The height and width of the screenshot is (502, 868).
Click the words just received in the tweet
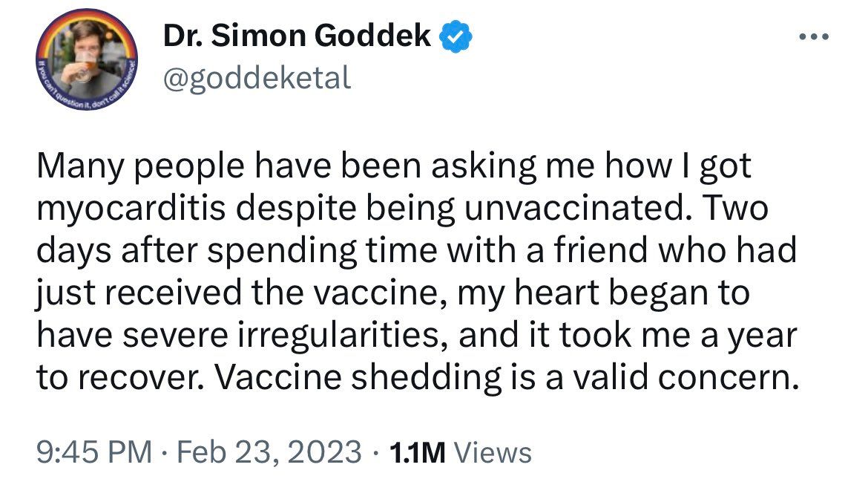pyautogui.click(x=139, y=293)
